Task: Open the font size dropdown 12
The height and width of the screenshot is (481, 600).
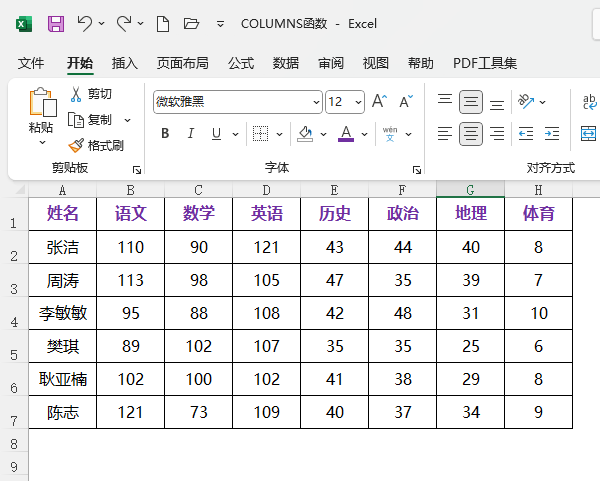Action: 358,102
